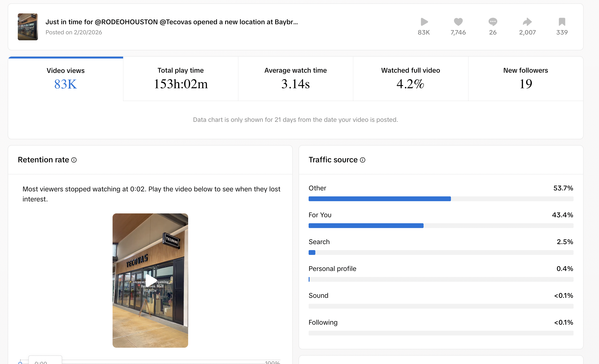Viewport: 599px width, 364px height.
Task: Switch to the New followers tab
Action: 526,79
